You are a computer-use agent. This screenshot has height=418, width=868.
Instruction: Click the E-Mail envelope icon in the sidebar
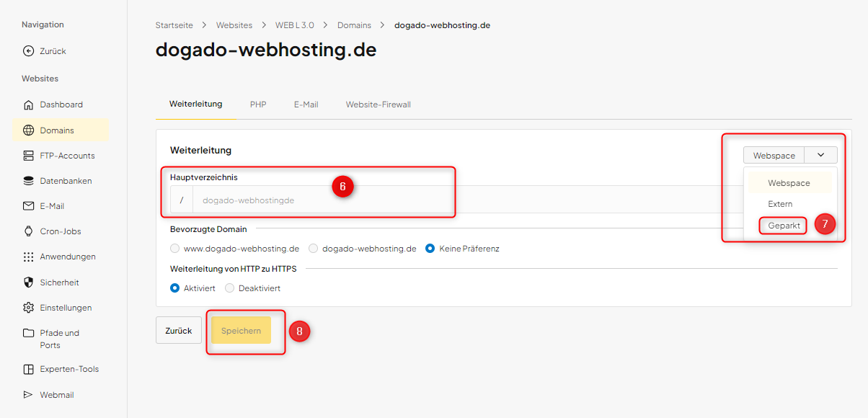(x=29, y=206)
